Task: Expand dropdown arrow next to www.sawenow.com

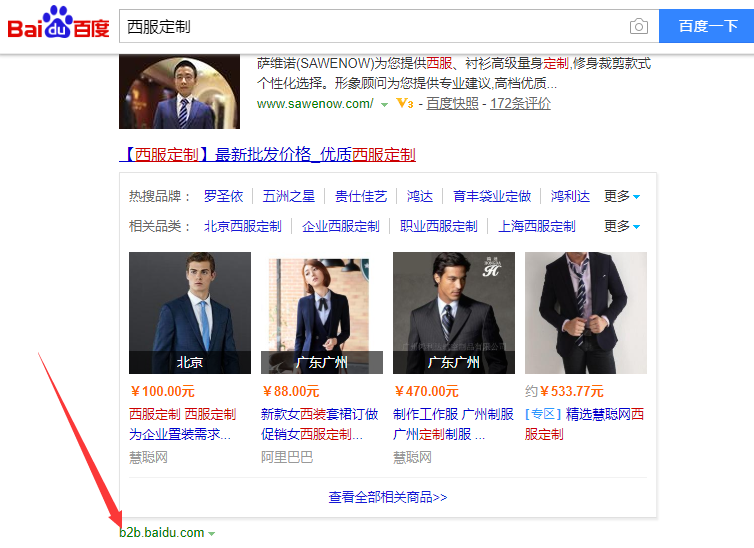Action: point(384,104)
